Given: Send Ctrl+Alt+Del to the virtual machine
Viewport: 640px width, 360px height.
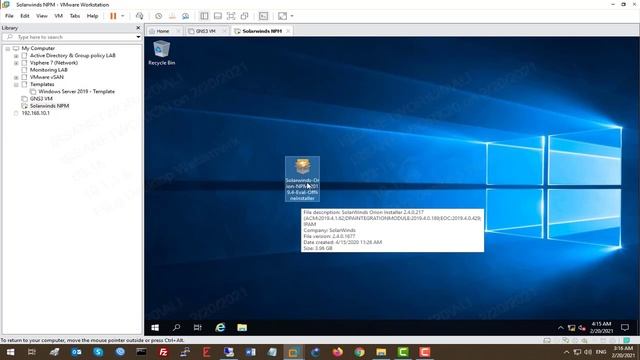Looking at the screenshot, I should 139,16.
